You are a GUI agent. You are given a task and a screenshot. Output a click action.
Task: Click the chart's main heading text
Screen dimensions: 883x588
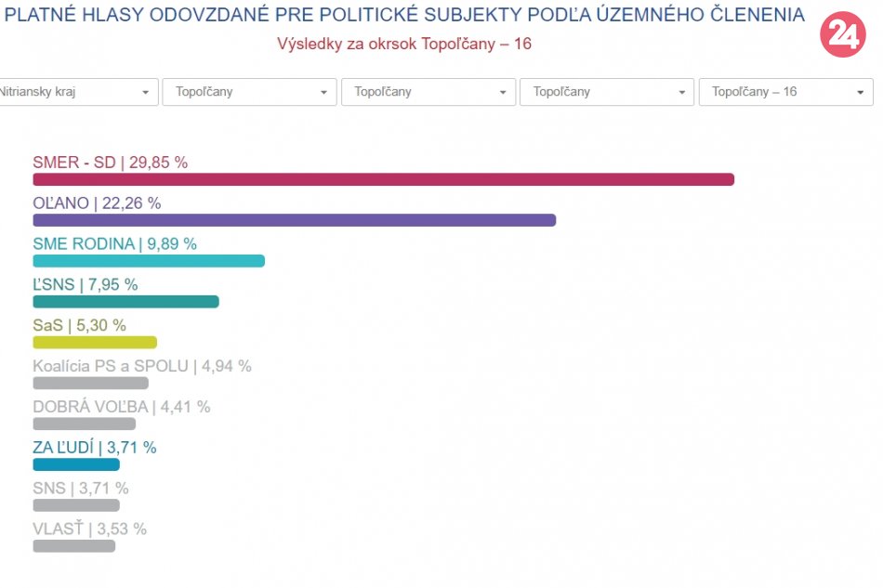coord(404,15)
